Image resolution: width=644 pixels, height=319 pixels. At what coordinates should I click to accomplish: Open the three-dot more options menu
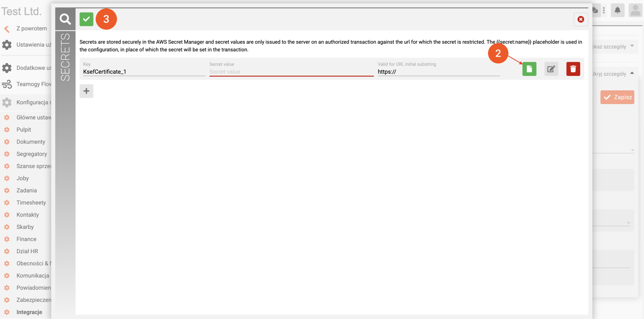pyautogui.click(x=604, y=10)
